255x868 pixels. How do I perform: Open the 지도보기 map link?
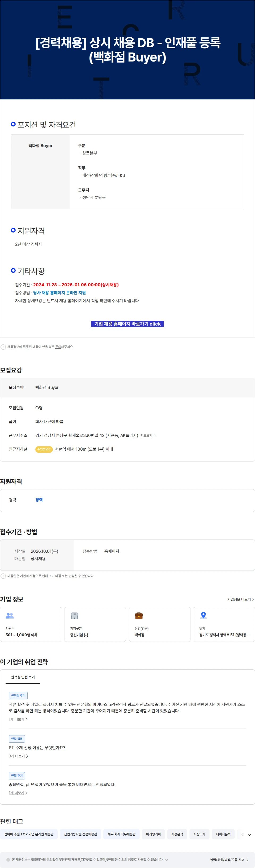coord(146,435)
